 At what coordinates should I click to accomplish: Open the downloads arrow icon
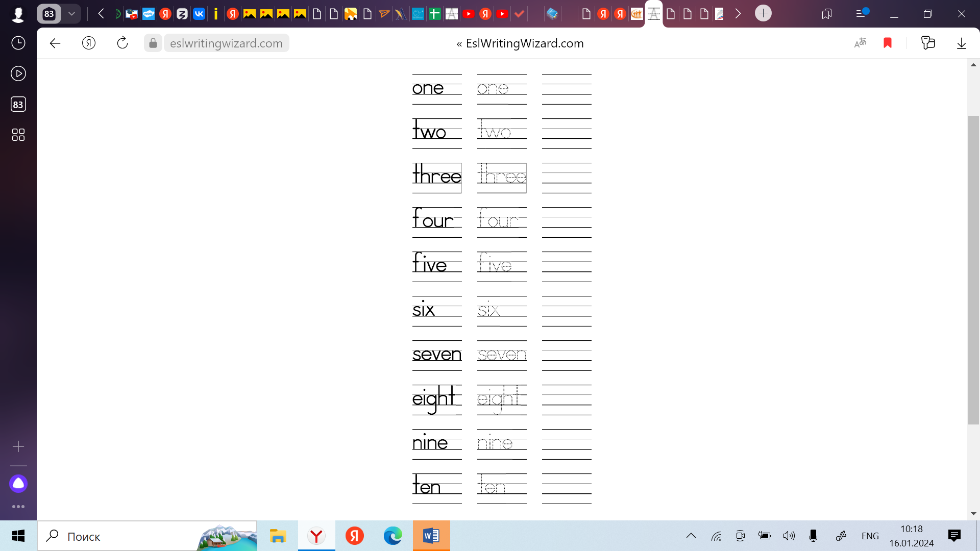pos(961,43)
